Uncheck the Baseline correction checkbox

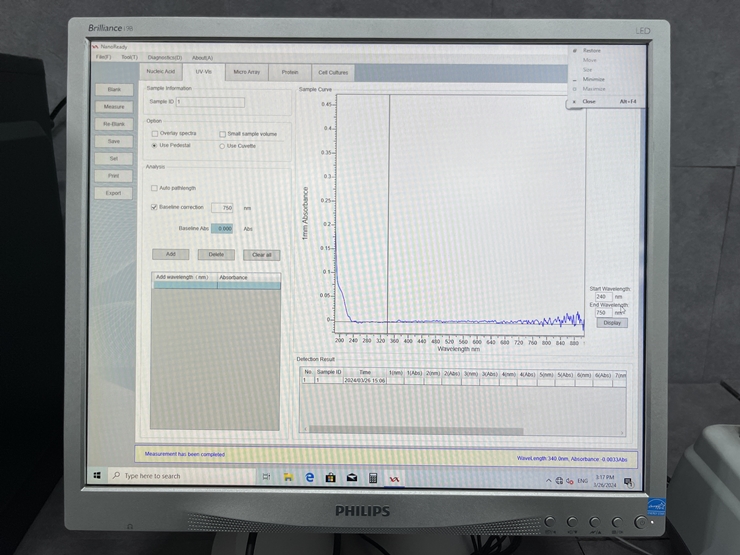(x=154, y=207)
